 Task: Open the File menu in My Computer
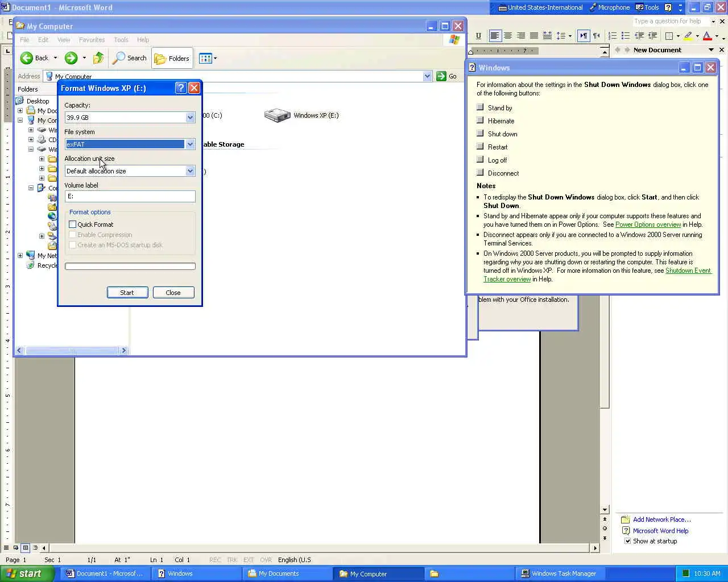(24, 40)
